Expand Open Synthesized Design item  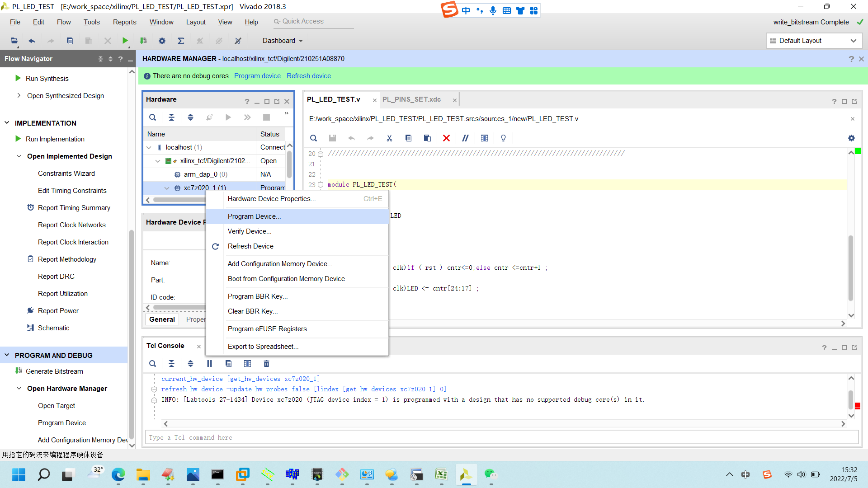pyautogui.click(x=19, y=95)
